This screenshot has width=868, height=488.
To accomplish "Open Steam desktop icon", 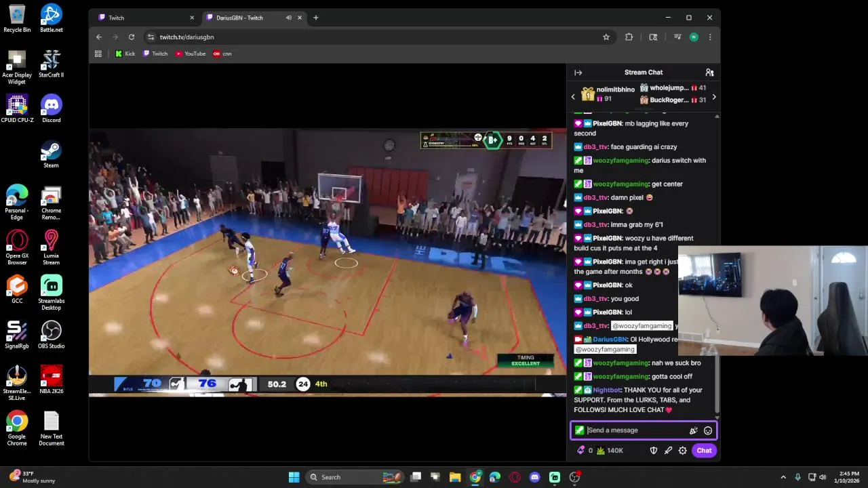I will 51,154.
